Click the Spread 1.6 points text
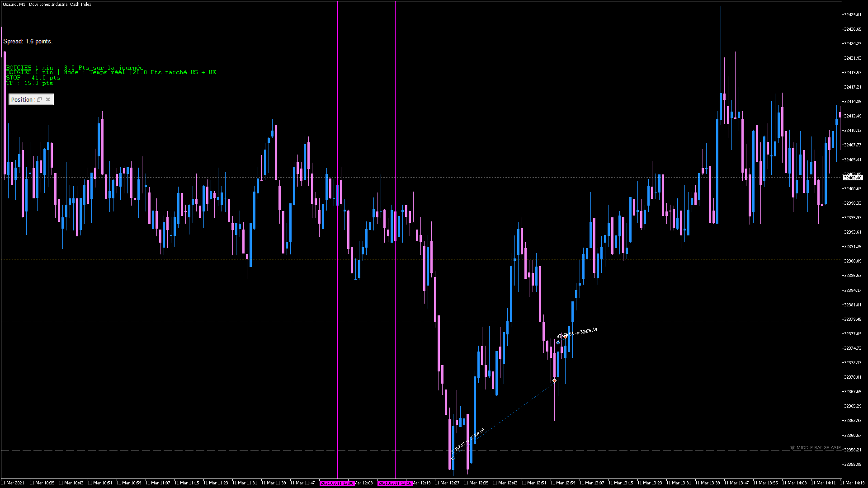 [28, 42]
